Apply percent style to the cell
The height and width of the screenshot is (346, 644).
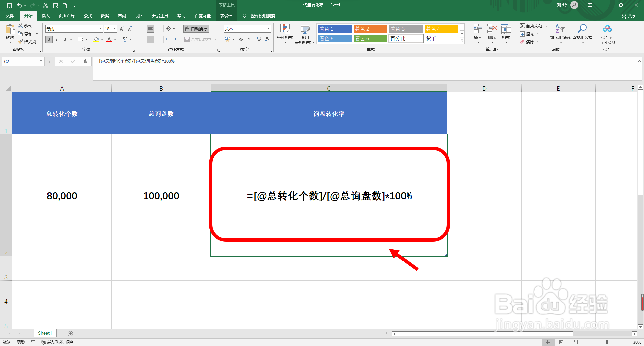241,39
